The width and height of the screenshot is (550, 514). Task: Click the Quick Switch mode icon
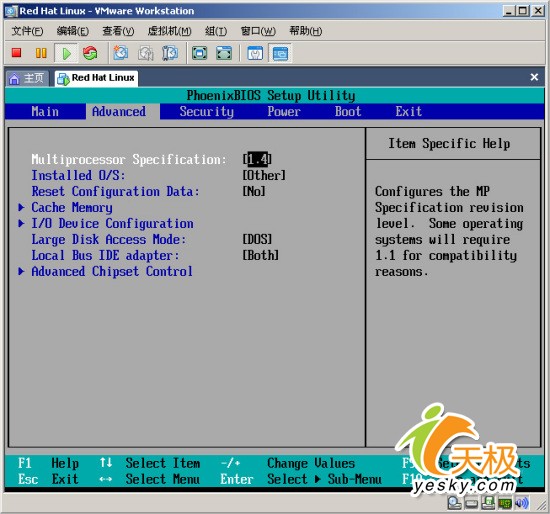tap(224, 53)
